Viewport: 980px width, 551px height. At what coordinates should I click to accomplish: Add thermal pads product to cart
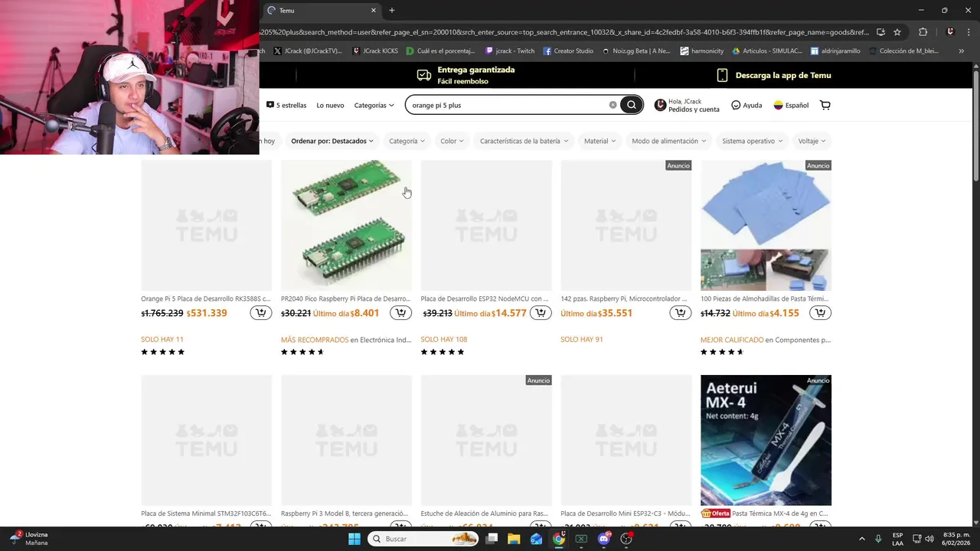[821, 313]
